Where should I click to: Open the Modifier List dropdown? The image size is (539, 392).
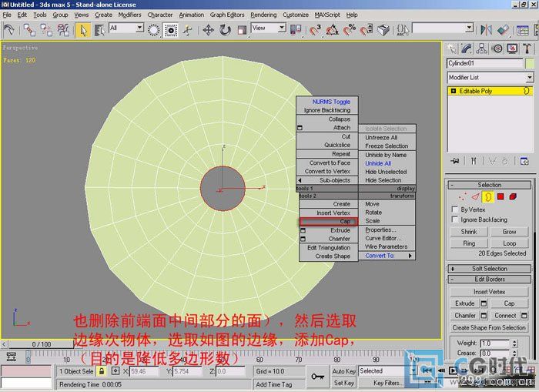tap(530, 77)
